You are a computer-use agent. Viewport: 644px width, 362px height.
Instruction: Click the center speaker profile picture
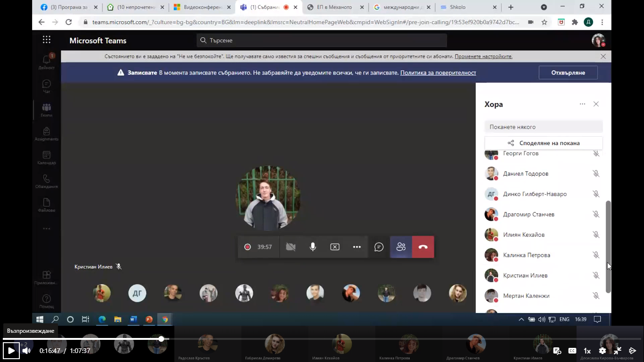(x=268, y=198)
